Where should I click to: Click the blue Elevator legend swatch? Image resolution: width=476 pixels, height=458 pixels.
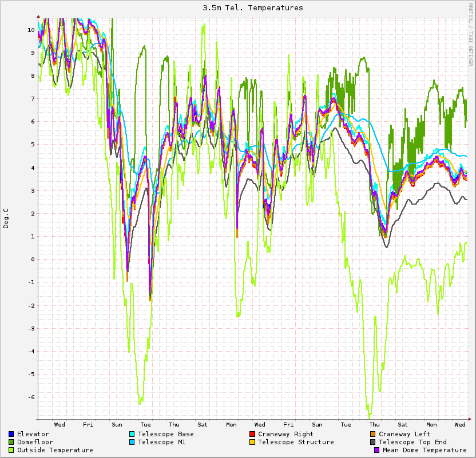click(11, 434)
